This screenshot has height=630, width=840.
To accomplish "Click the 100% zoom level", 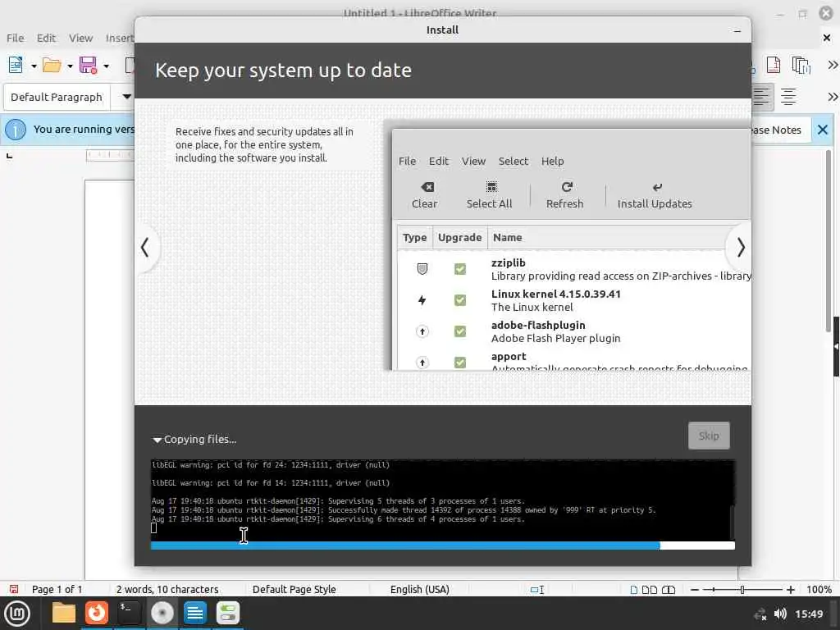I will tap(819, 589).
